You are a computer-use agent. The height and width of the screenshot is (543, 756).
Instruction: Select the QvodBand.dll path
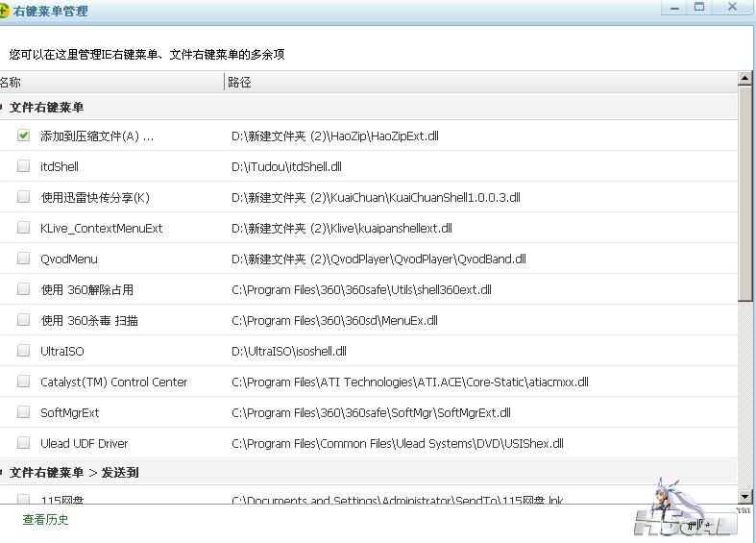(378, 259)
